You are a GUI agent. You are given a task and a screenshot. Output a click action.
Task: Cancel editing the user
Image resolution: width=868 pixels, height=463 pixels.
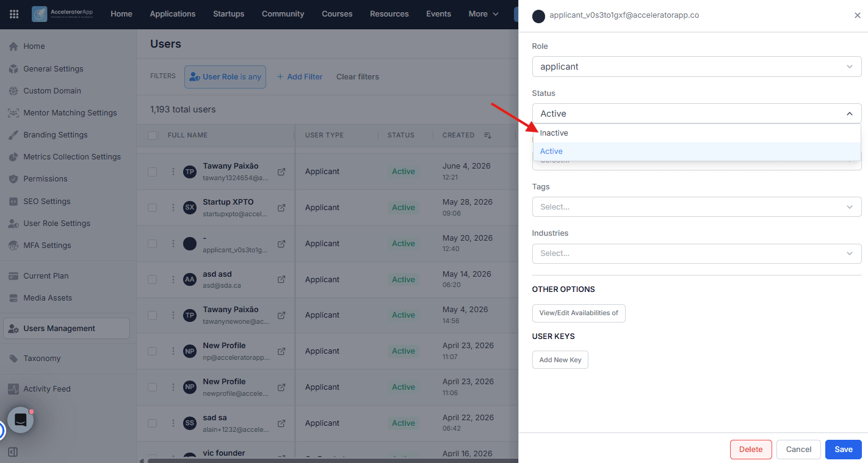tap(798, 450)
